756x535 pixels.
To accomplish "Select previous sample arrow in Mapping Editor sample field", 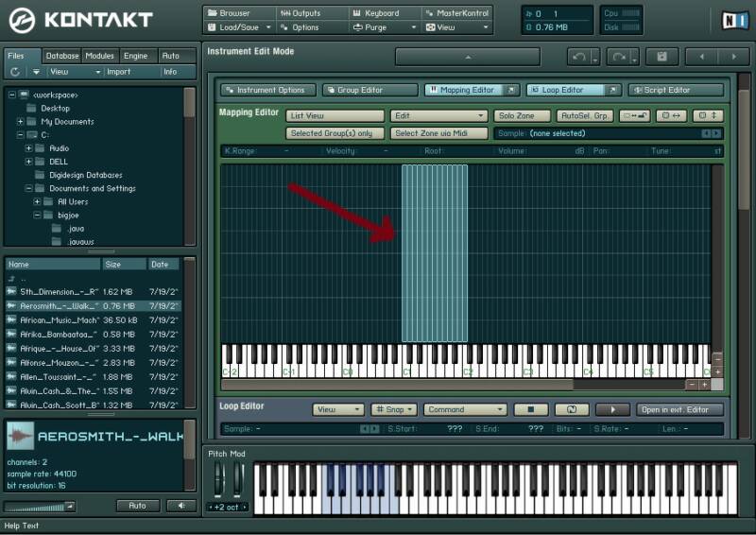I will click(x=706, y=133).
